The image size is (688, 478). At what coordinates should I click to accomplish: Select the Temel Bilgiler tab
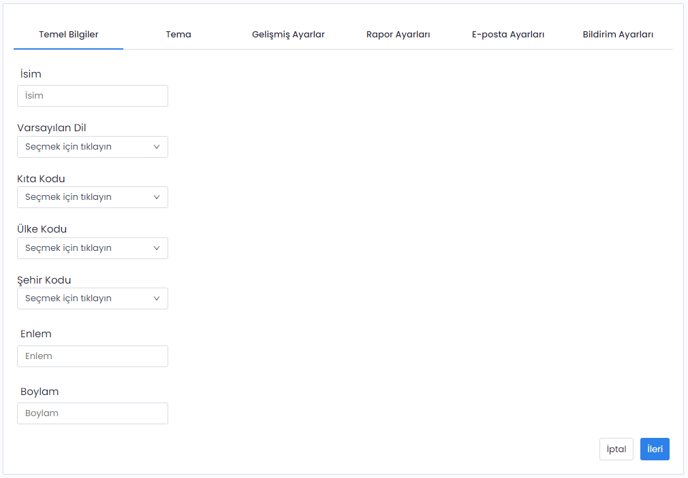coord(68,34)
